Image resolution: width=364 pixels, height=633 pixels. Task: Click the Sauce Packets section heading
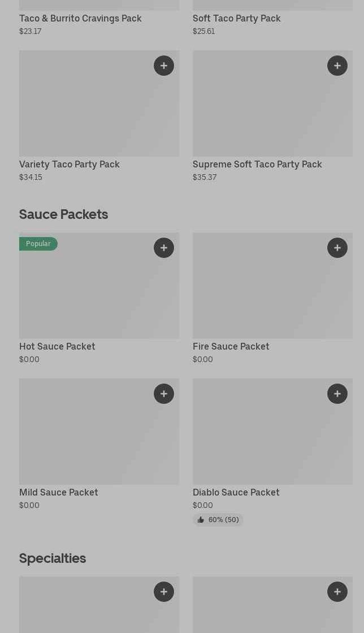tap(63, 214)
